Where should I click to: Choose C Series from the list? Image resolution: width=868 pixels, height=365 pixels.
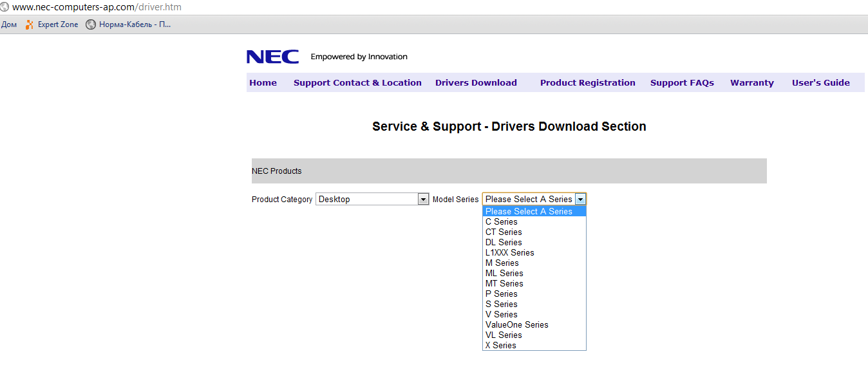(534, 221)
